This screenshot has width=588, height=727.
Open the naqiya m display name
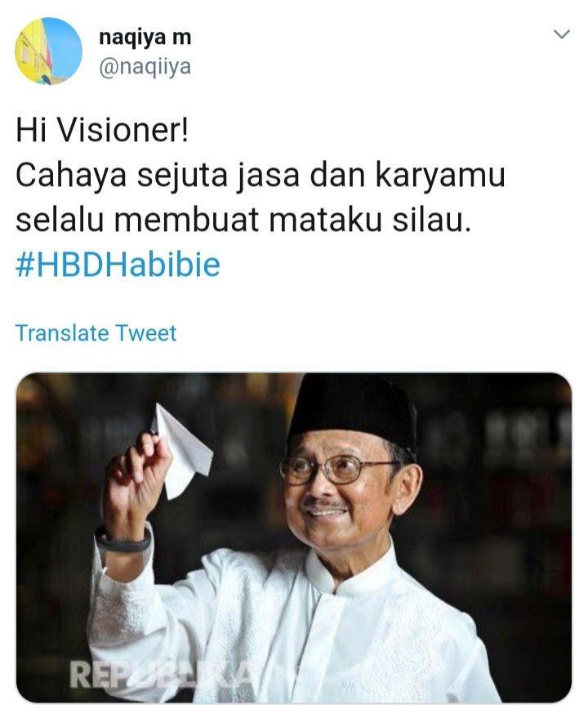[x=145, y=37]
